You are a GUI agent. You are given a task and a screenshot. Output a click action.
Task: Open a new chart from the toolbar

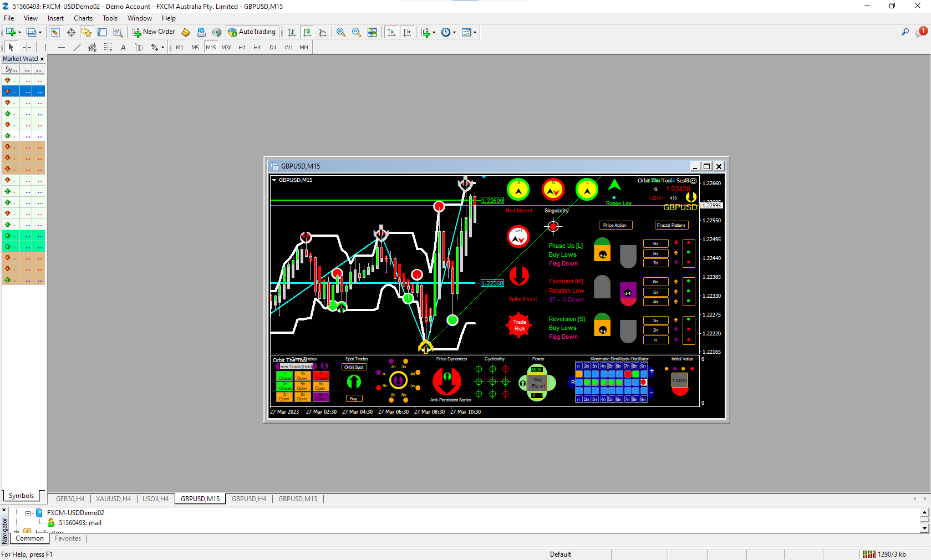click(11, 32)
